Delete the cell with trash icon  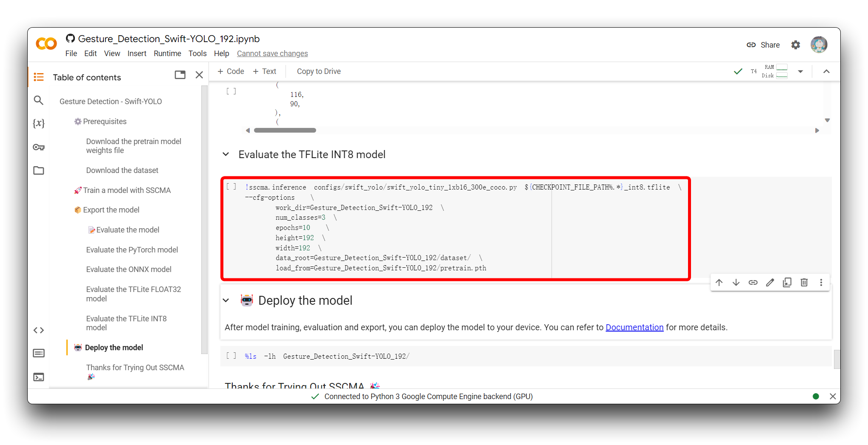coord(804,283)
